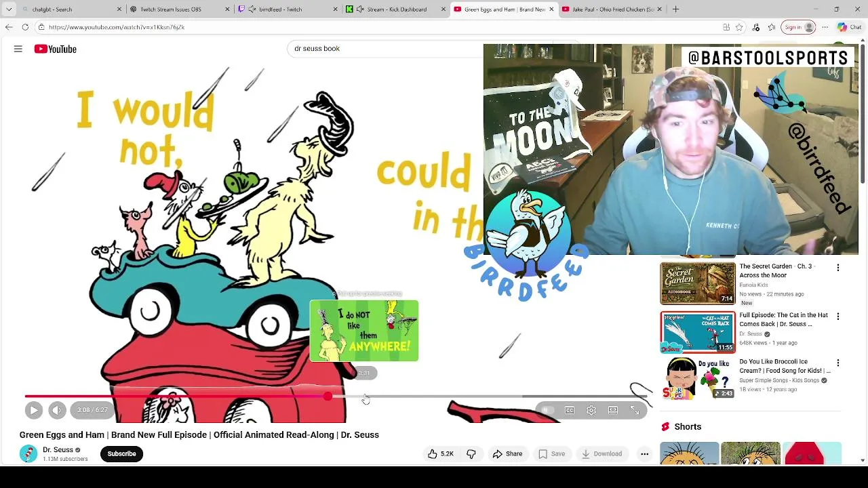868x488 pixels.
Task: Open The Secret Garden Ch. 3 thumbnail
Action: click(x=698, y=283)
